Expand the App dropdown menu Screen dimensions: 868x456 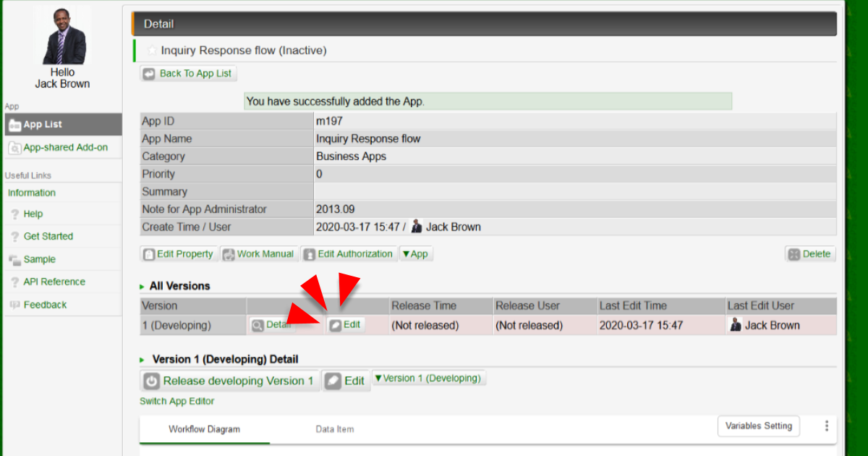pos(415,254)
